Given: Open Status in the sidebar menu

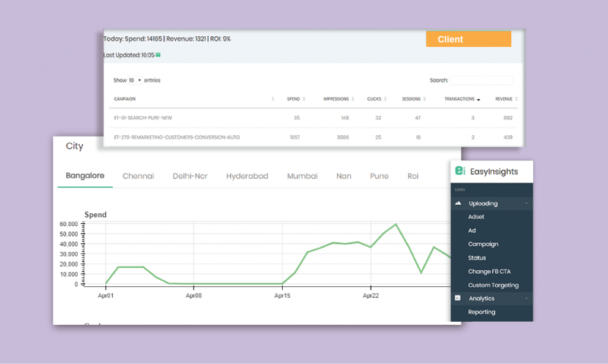Looking at the screenshot, I should pos(477,258).
